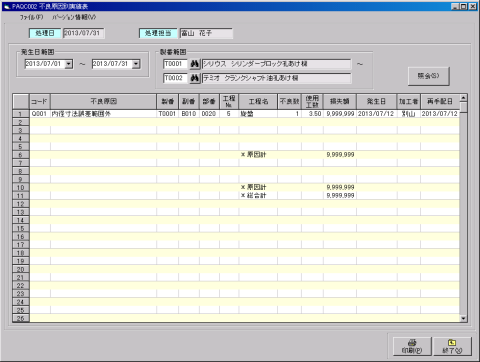Click the ※原因計 label in row 10
The height and width of the screenshot is (362, 480).
coord(254,187)
